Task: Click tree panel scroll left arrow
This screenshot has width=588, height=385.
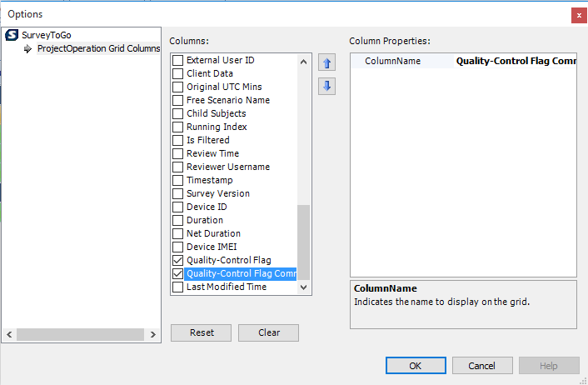Action: click(9, 334)
